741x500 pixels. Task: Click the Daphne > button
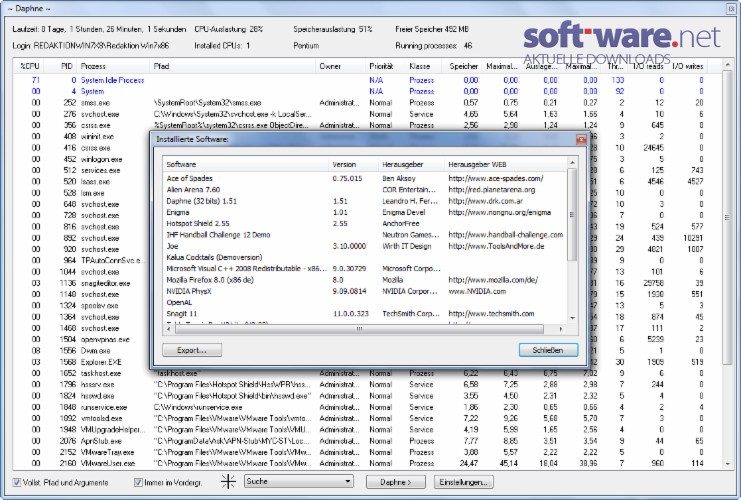[x=396, y=482]
